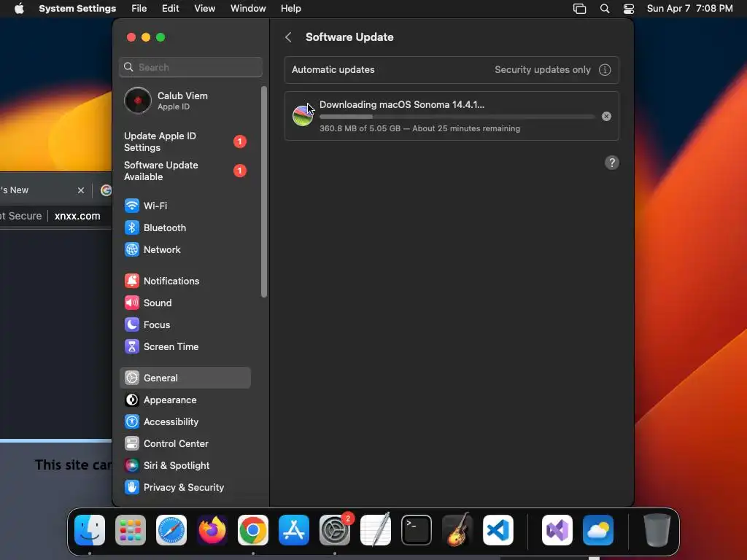
Task: Go back from Software Update
Action: 288,37
